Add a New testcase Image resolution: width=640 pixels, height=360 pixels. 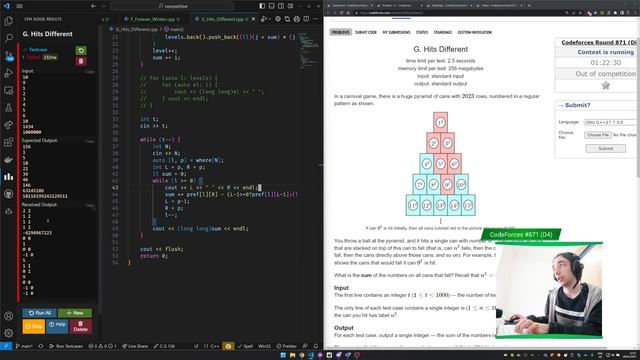click(75, 313)
